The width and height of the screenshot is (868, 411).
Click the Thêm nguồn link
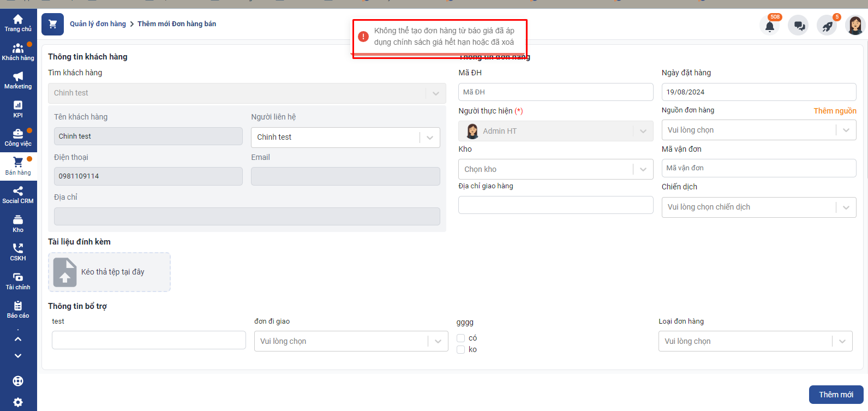coord(835,111)
